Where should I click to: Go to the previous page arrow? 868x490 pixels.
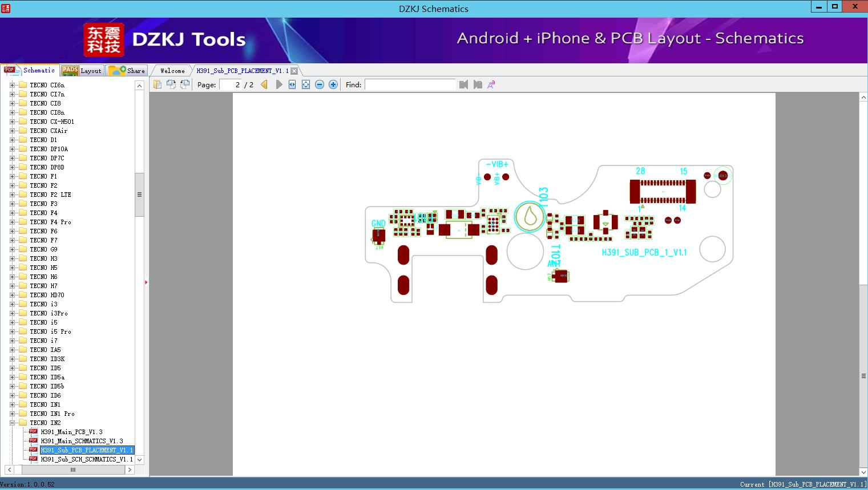[x=264, y=84]
